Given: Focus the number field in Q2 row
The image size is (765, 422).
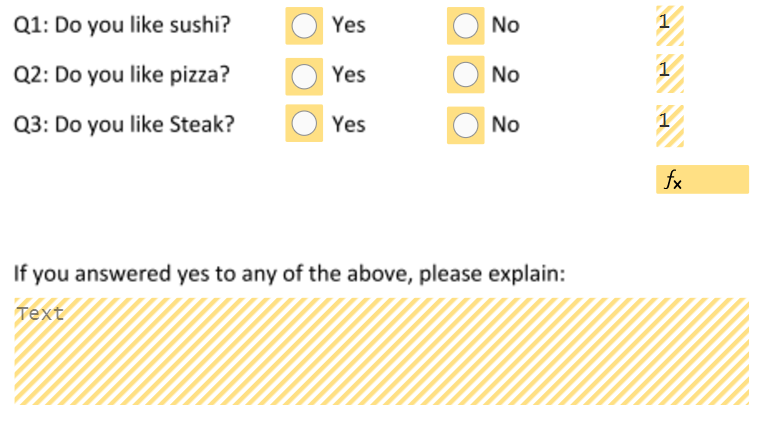Looking at the screenshot, I should 670,71.
